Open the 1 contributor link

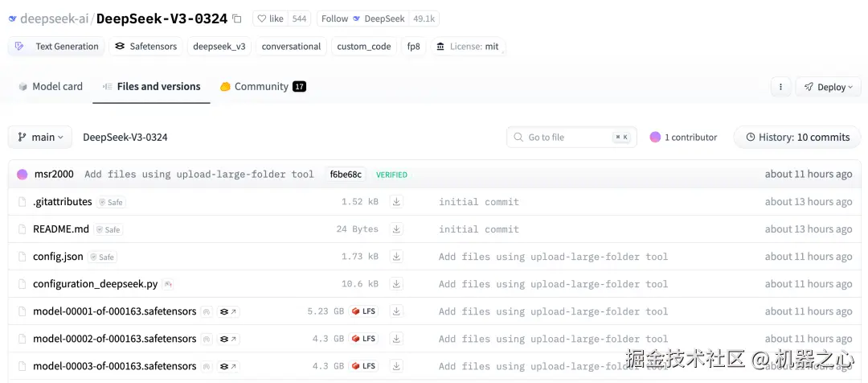[683, 137]
